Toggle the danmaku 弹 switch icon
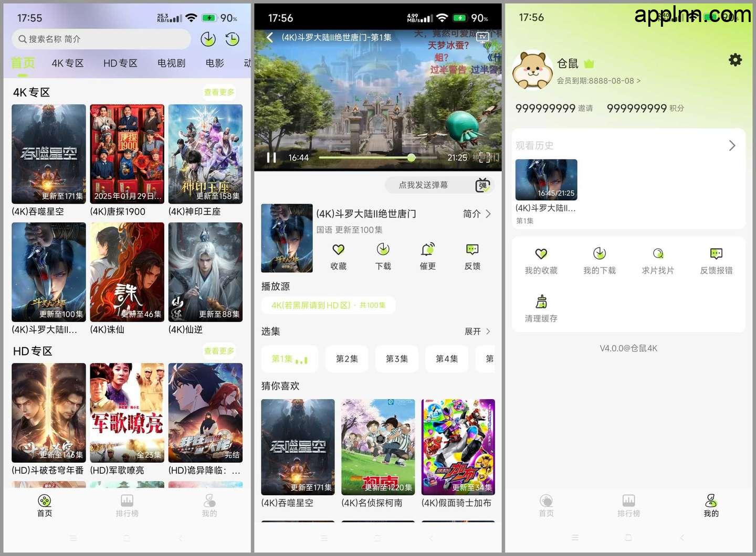Viewport: 756px width, 556px height. (x=482, y=185)
